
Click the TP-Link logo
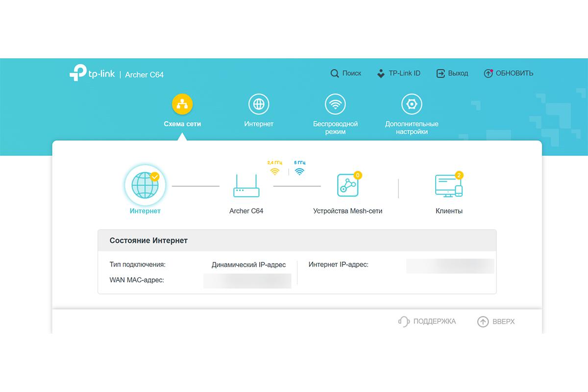pyautogui.click(x=92, y=74)
